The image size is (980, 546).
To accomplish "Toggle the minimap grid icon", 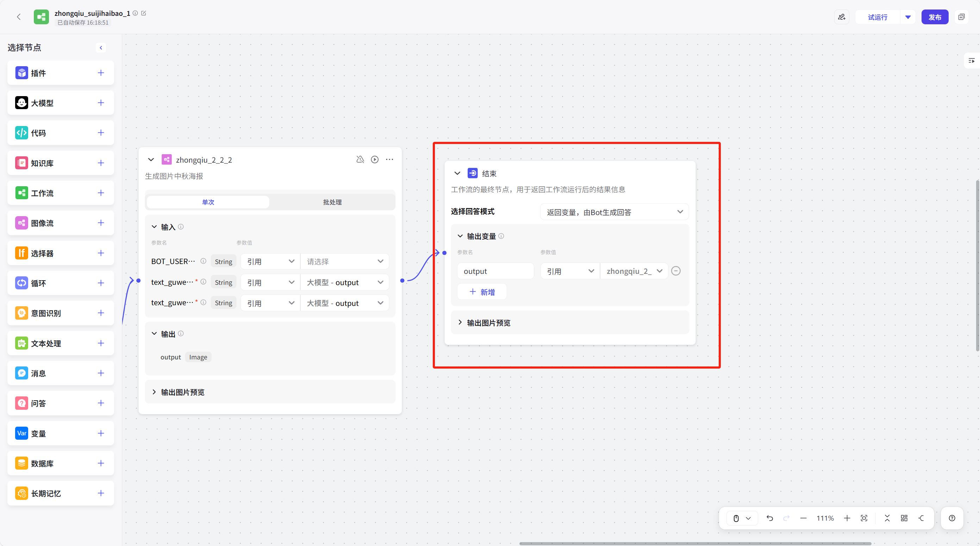I will pyautogui.click(x=904, y=518).
